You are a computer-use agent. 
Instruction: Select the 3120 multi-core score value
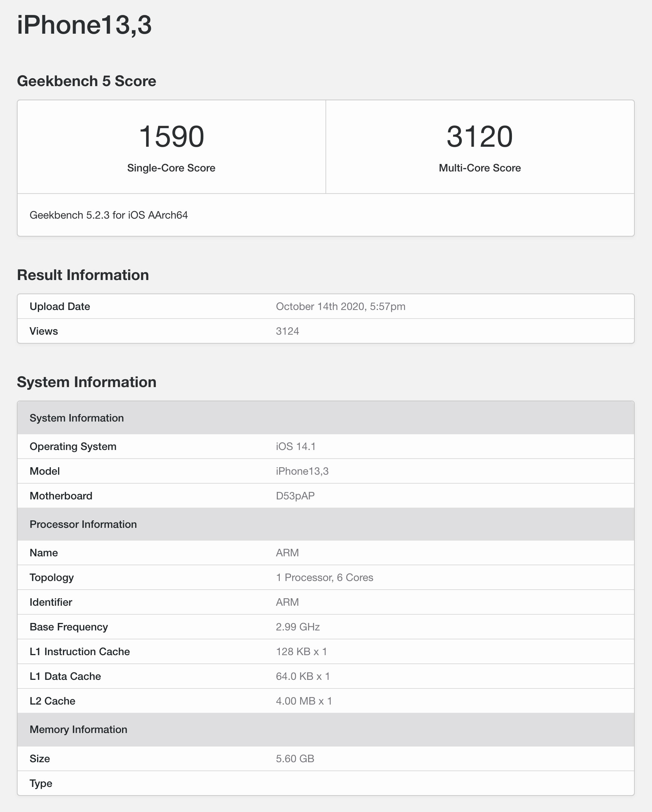click(x=479, y=136)
